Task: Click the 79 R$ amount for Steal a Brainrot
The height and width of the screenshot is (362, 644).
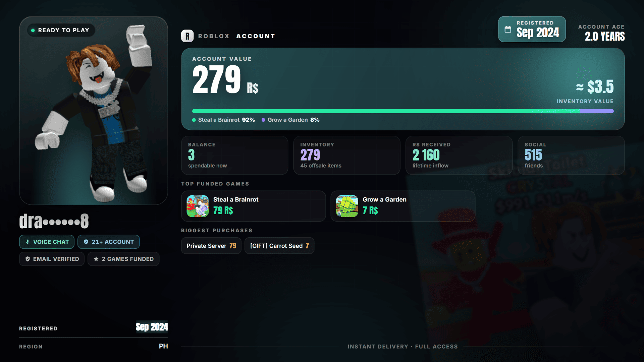Action: pos(223,210)
